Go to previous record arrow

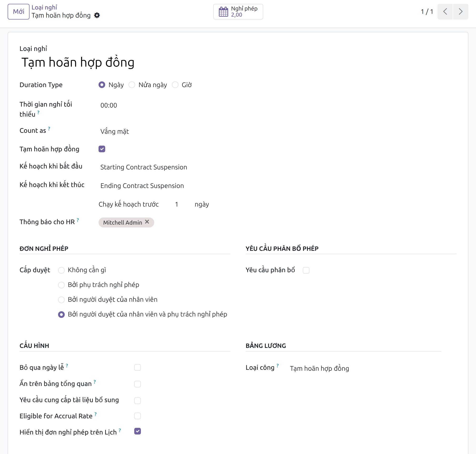click(x=445, y=12)
